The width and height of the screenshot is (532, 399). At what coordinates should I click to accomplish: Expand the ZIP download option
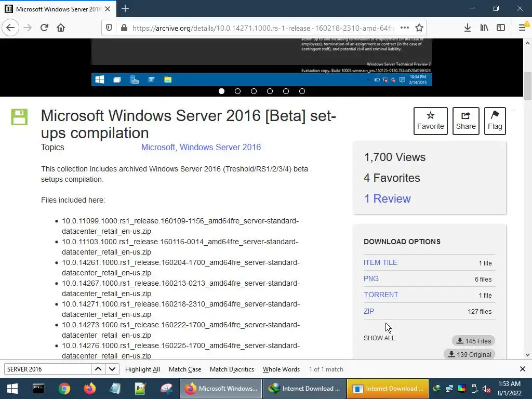click(x=369, y=311)
